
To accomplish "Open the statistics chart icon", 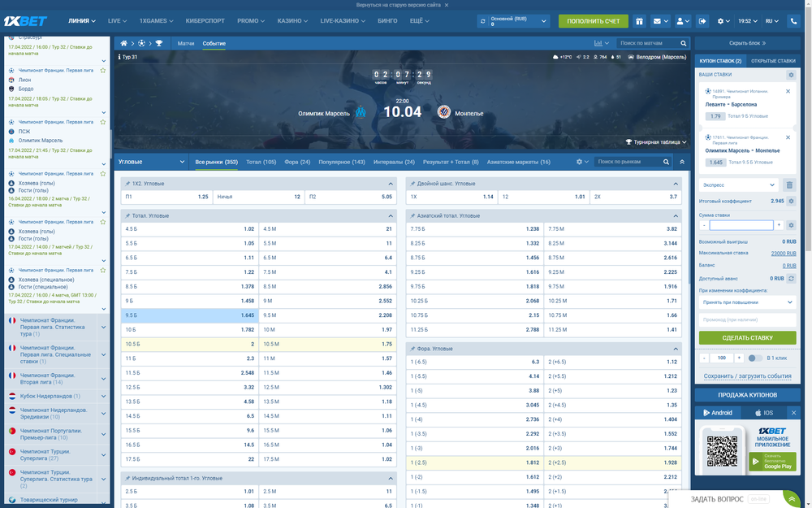I will tap(598, 43).
